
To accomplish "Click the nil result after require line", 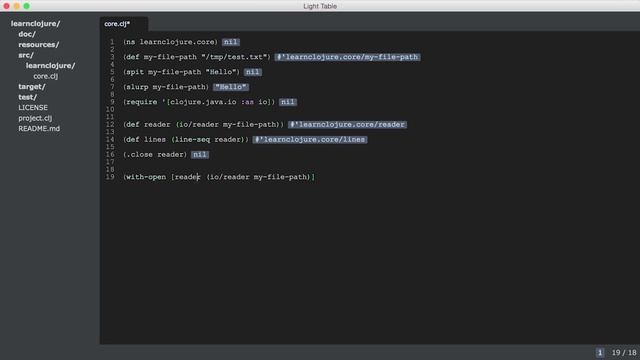I will click(x=288, y=102).
